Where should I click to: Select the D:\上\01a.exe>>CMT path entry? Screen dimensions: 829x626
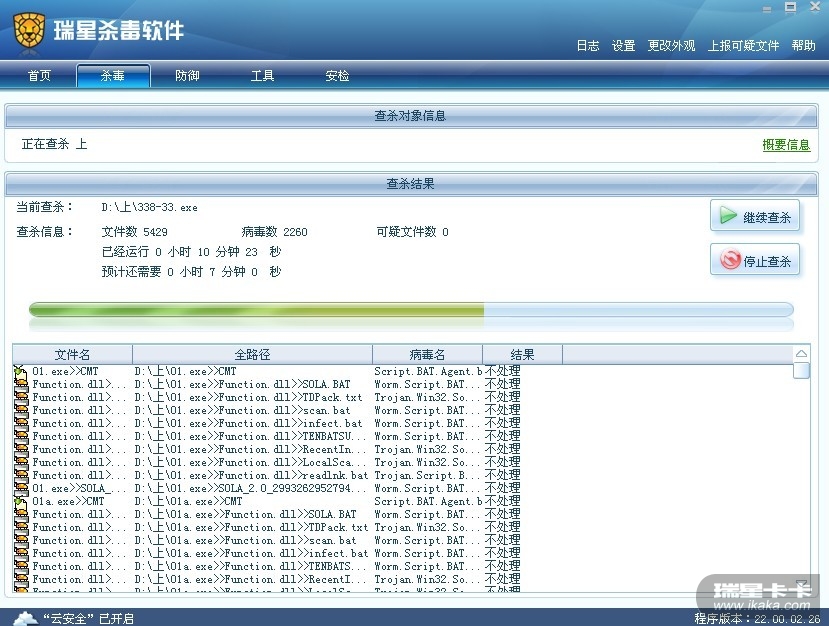pyautogui.click(x=188, y=501)
